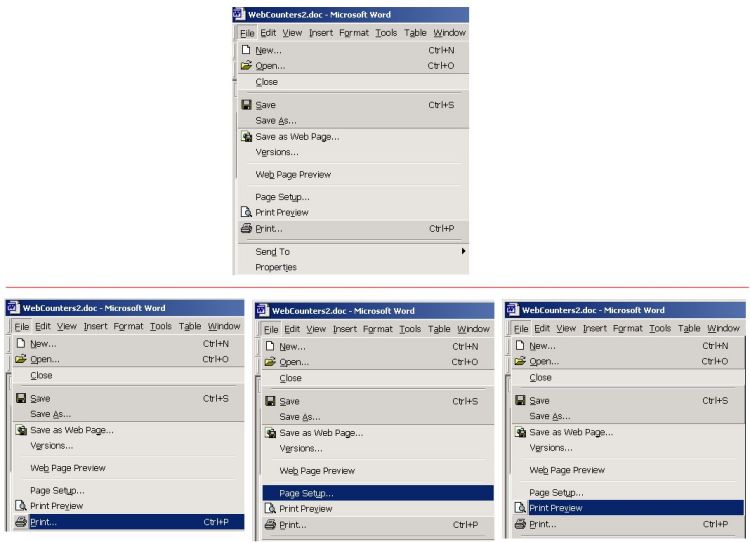Open the Send To menu entry
750x542 pixels.
273,251
